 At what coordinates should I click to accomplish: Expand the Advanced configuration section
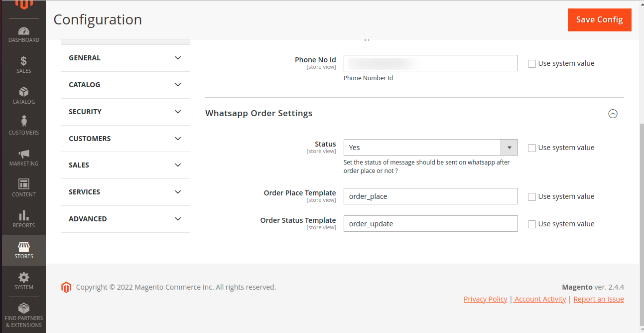point(126,219)
